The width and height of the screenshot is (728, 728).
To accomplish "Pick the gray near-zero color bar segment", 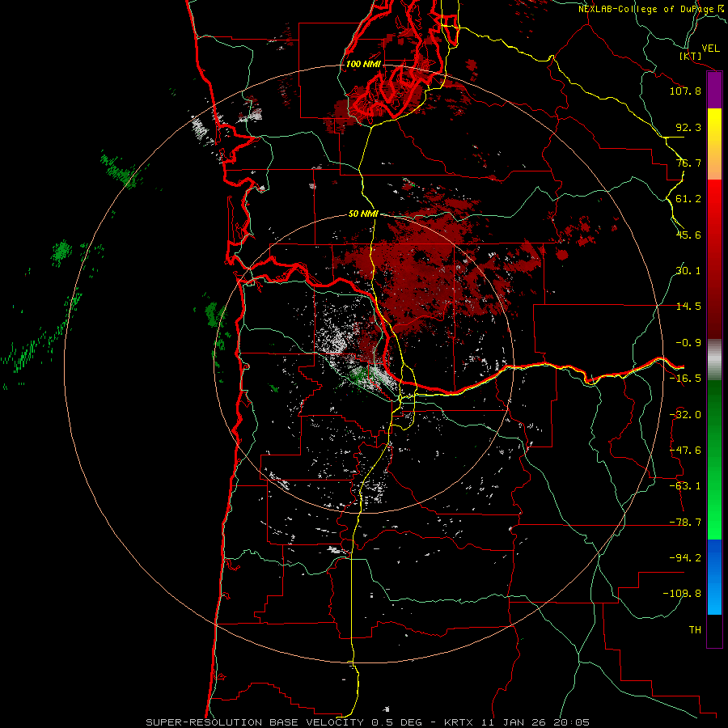I will click(x=714, y=360).
